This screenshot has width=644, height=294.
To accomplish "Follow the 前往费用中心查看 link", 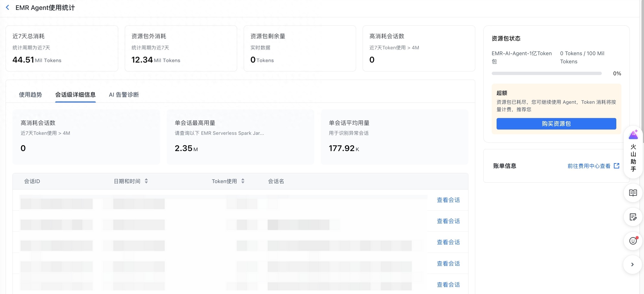I will point(589,166).
